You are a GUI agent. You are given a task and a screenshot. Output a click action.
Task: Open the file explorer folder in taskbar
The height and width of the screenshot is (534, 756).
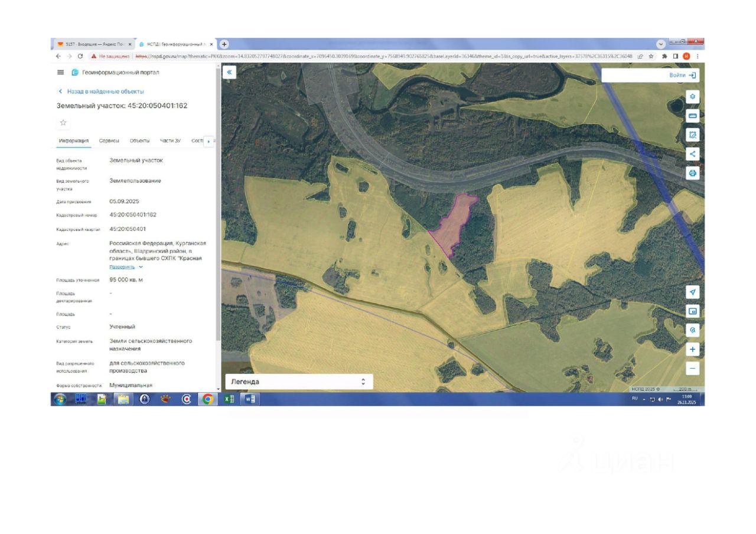pyautogui.click(x=123, y=399)
